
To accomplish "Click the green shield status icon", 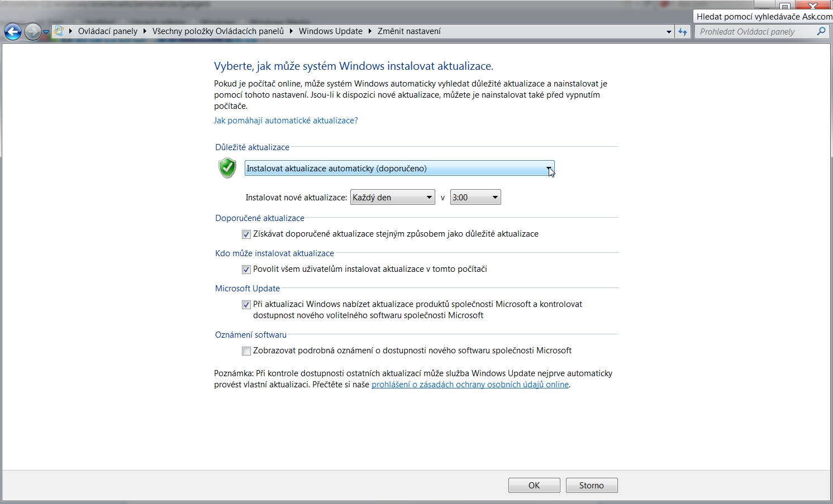I will [x=227, y=168].
